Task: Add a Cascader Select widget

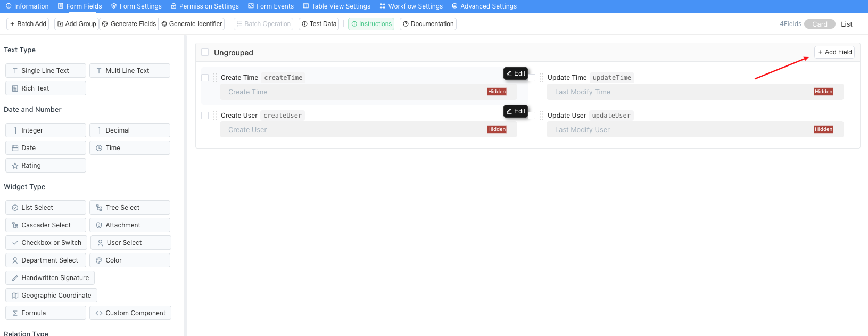Action: [45, 225]
